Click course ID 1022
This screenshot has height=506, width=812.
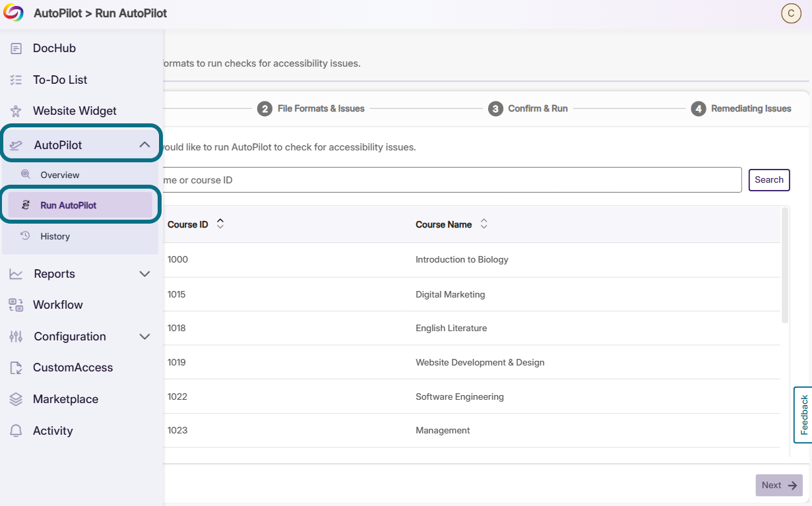tap(177, 397)
